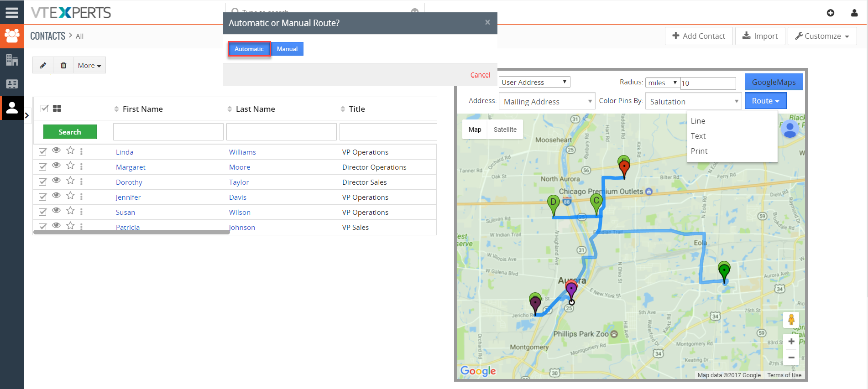Open the Organizations building sidebar icon
Screen dimensions: 868x389
pos(12,60)
